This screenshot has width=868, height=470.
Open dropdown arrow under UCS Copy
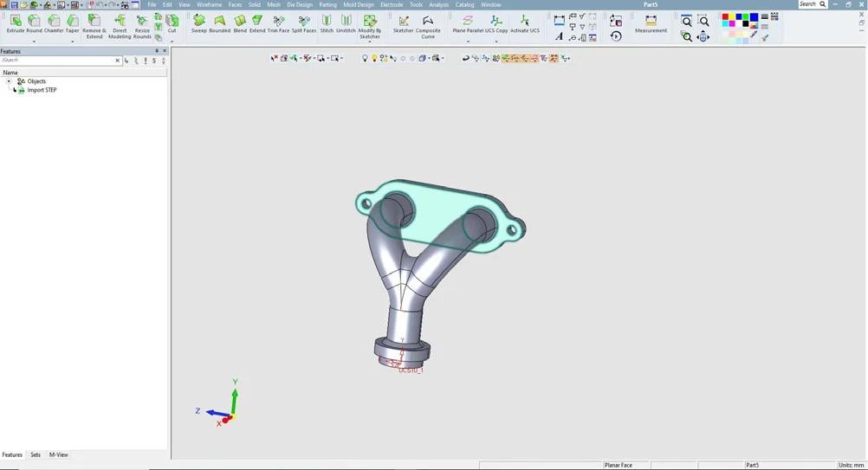[x=496, y=42]
